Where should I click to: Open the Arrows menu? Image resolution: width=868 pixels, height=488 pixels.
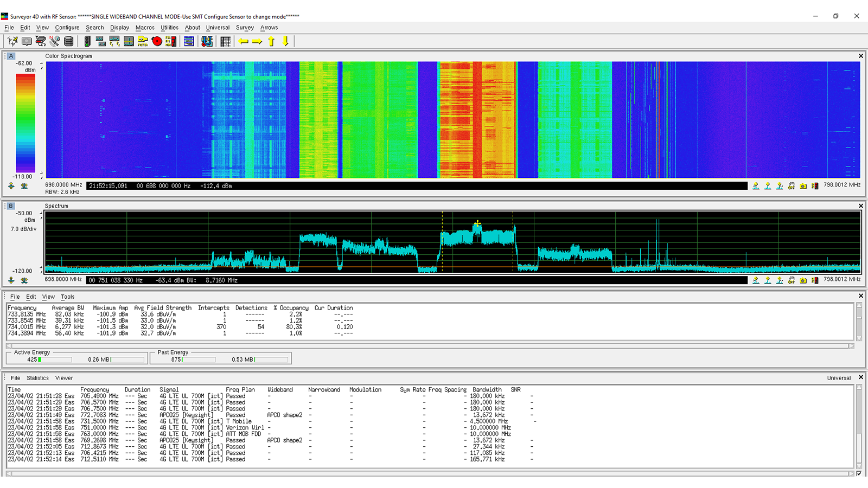[269, 28]
